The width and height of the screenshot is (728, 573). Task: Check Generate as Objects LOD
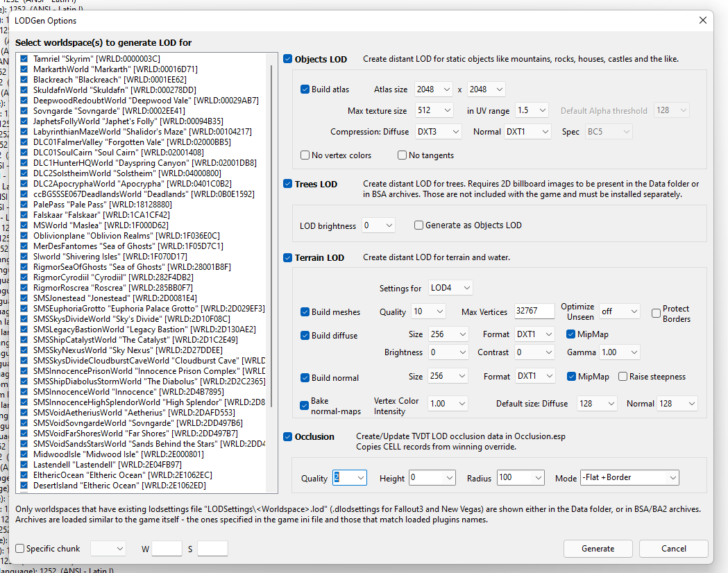(418, 225)
